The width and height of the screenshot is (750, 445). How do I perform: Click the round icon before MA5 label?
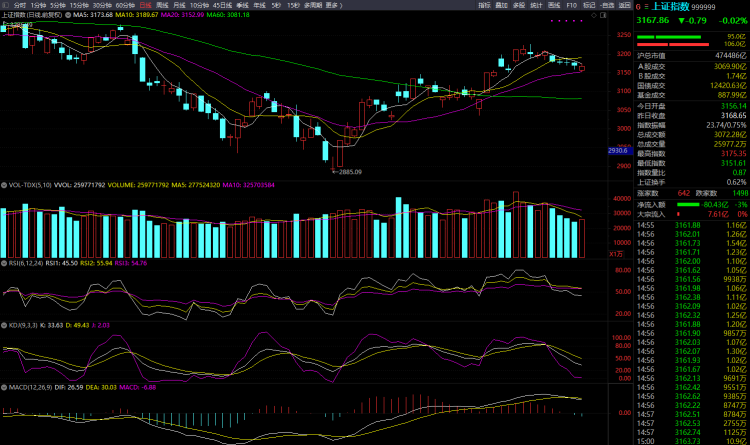click(x=67, y=16)
